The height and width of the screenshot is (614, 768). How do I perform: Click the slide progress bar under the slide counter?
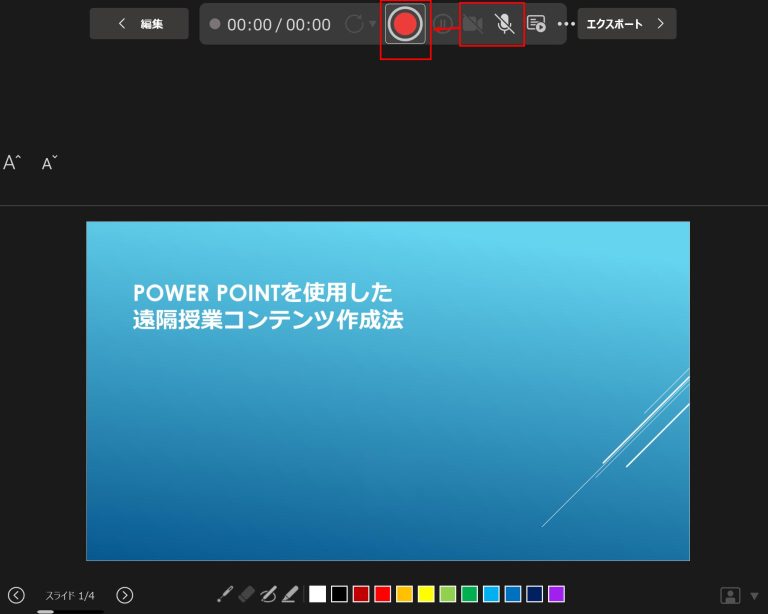pyautogui.click(x=70, y=612)
